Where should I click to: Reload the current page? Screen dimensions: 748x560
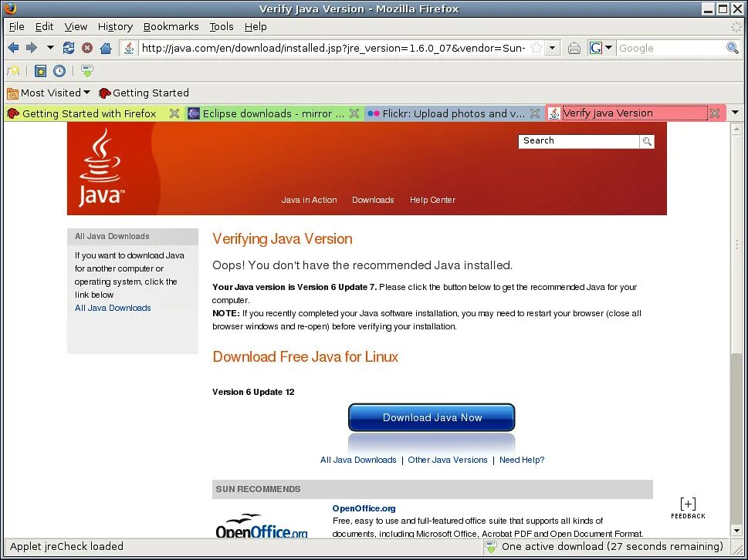68,48
